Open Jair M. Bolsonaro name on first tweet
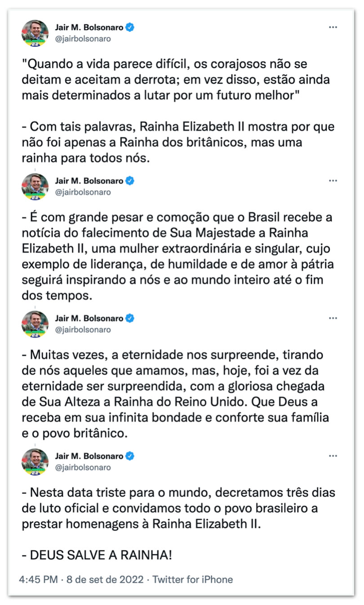The image size is (364, 605). point(89,27)
